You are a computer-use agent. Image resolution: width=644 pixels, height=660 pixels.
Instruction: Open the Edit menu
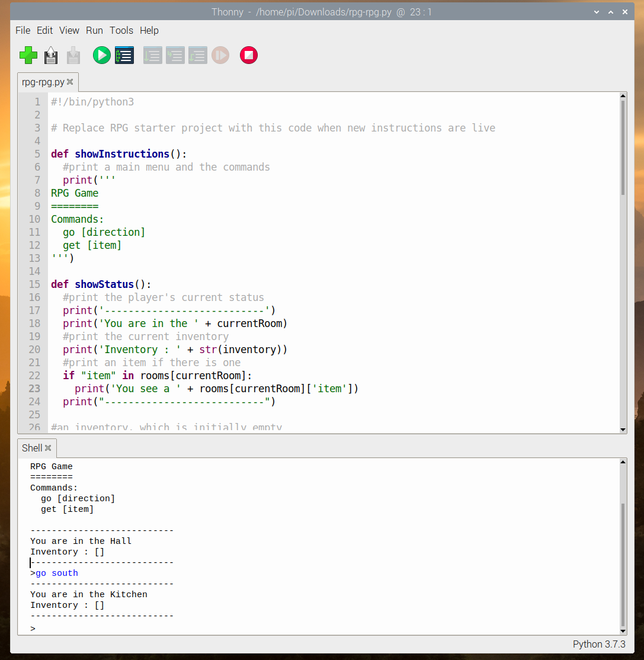pos(44,30)
